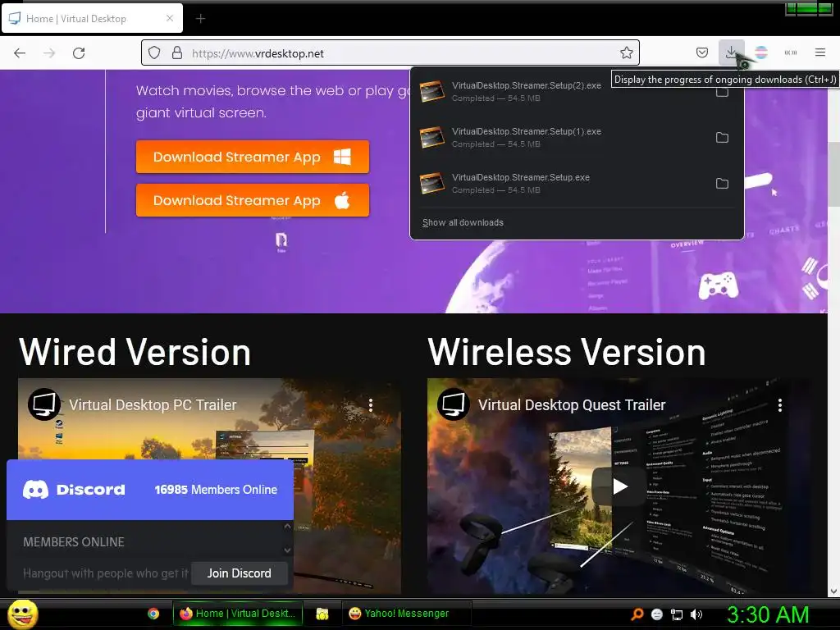Click the network tray icon

(x=677, y=614)
